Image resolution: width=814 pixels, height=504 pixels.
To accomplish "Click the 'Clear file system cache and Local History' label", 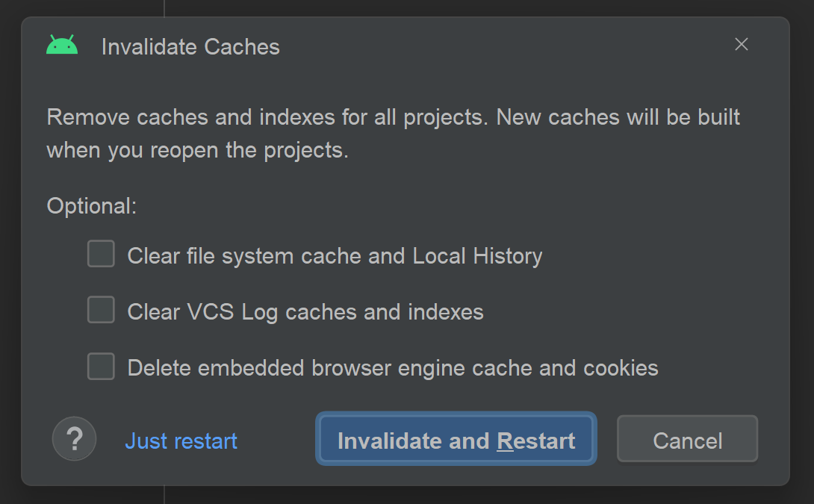I will tap(335, 256).
